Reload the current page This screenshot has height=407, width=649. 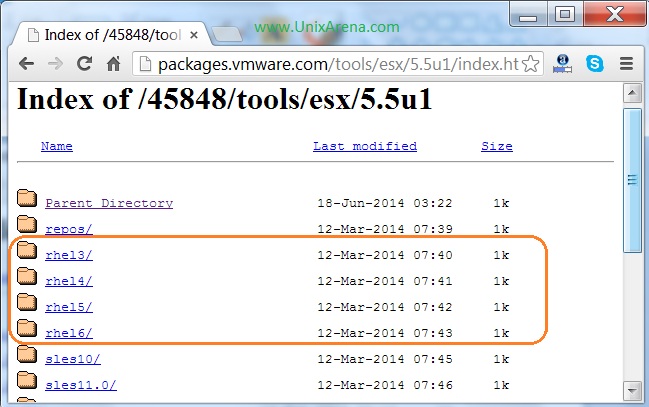point(84,63)
